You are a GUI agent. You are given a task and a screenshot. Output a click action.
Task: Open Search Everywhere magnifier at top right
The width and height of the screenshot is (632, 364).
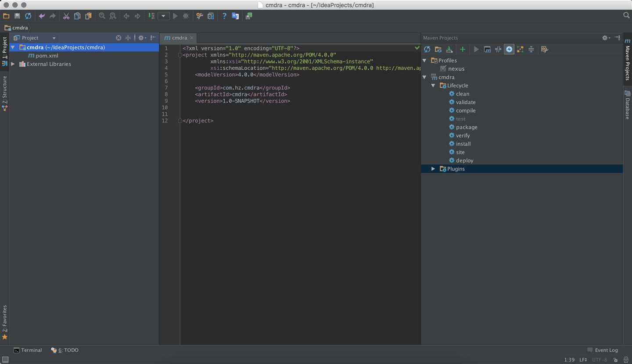click(x=626, y=15)
